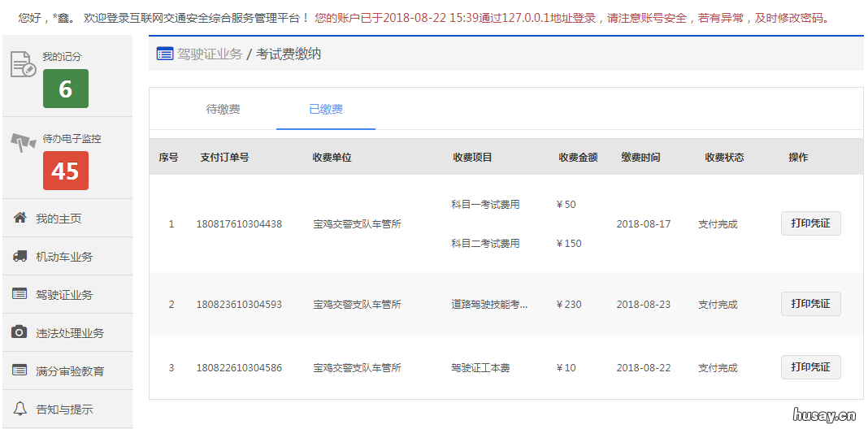Click 支付完成 status in row 2
The width and height of the screenshot is (868, 429).
coord(718,305)
